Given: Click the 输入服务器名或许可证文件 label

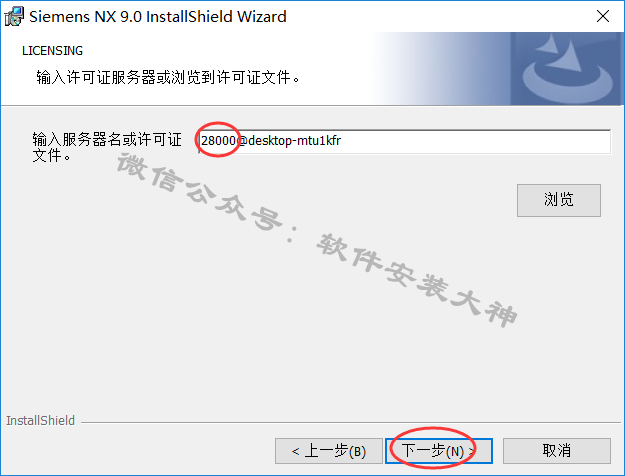Looking at the screenshot, I should tap(107, 147).
